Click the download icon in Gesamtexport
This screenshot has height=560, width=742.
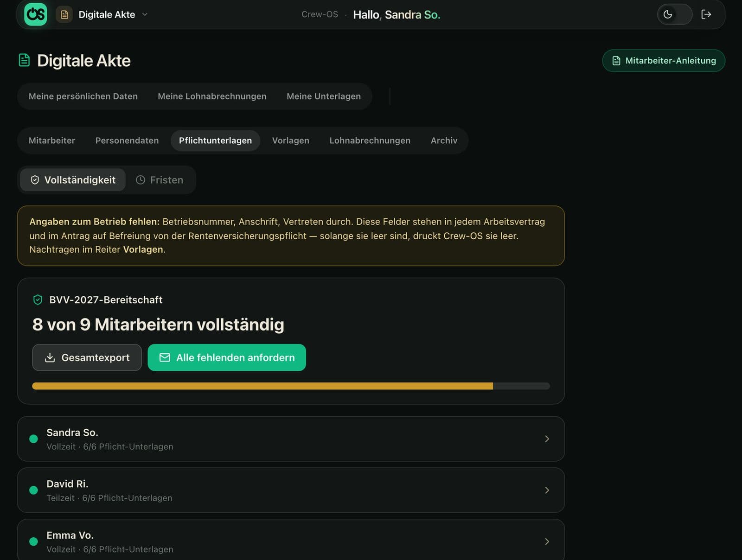coord(50,357)
